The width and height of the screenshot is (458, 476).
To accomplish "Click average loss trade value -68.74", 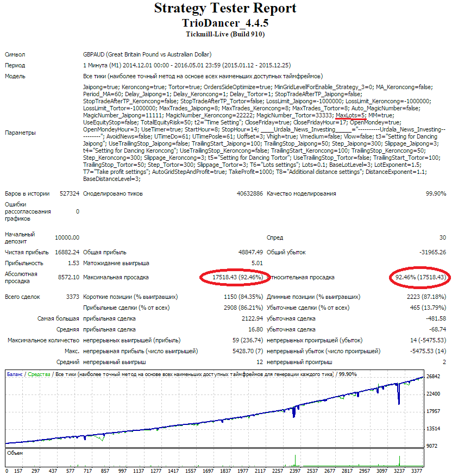I will coord(437,330).
